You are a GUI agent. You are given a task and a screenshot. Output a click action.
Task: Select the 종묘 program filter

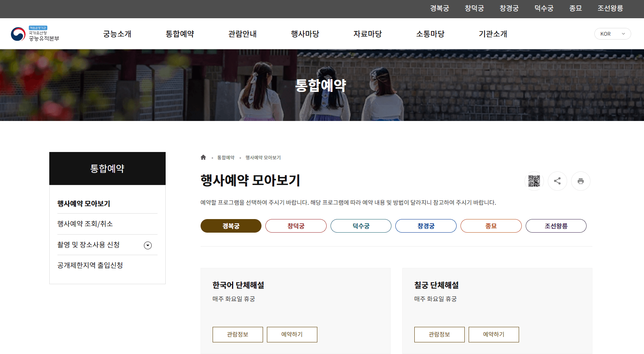point(491,226)
